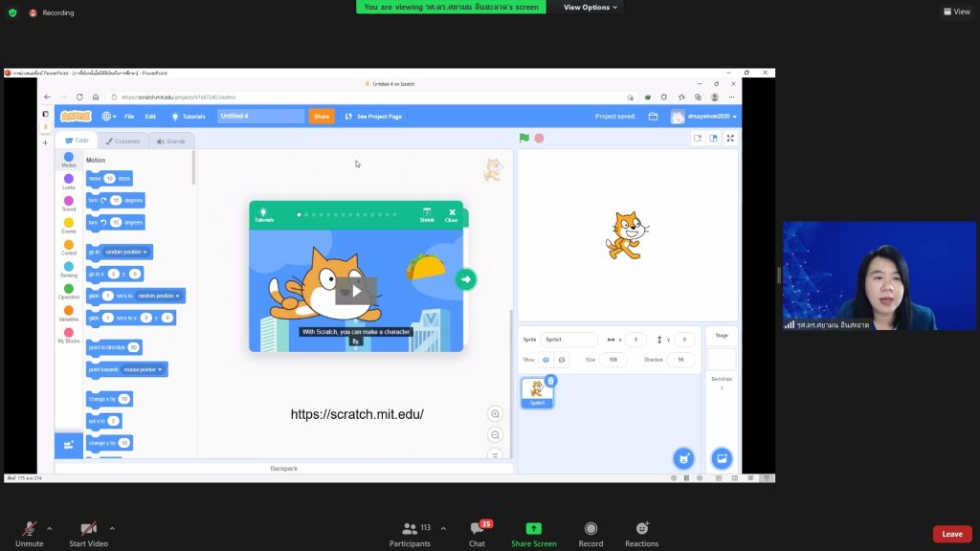
Task: Select the Operators block category
Action: click(x=69, y=292)
